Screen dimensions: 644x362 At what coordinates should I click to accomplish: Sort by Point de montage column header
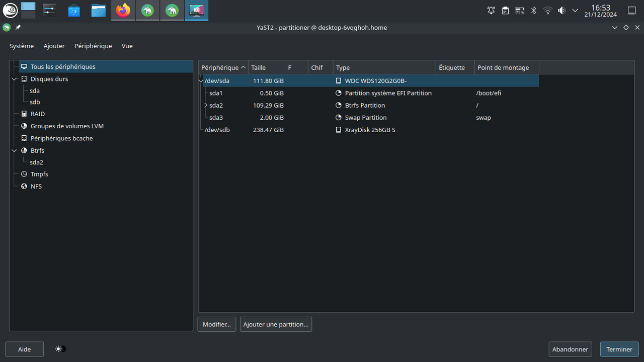click(507, 67)
